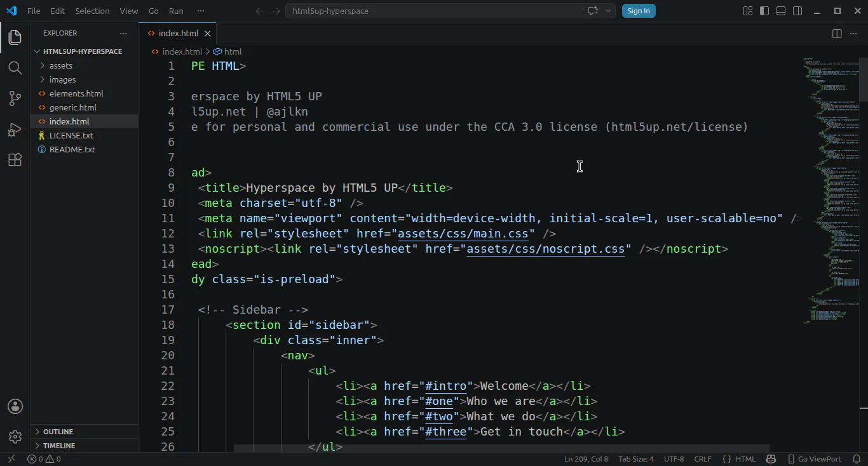Expand the Timeline section
The image size is (868, 466).
pyautogui.click(x=84, y=446)
